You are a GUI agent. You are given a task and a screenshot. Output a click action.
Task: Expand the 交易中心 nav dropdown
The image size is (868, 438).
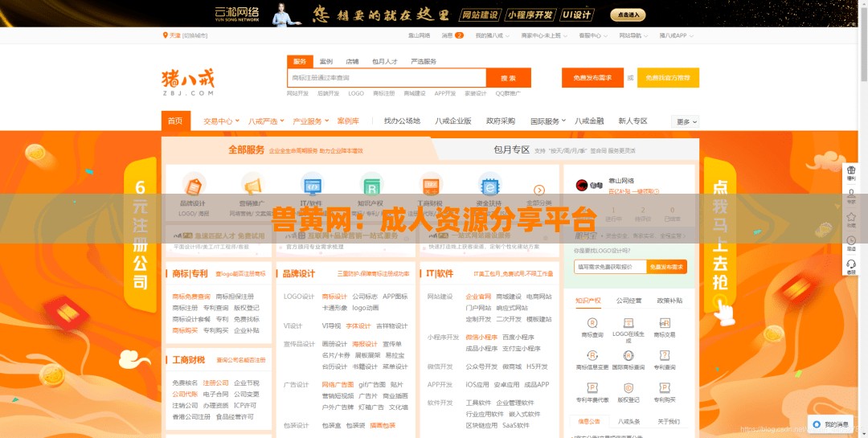point(221,121)
